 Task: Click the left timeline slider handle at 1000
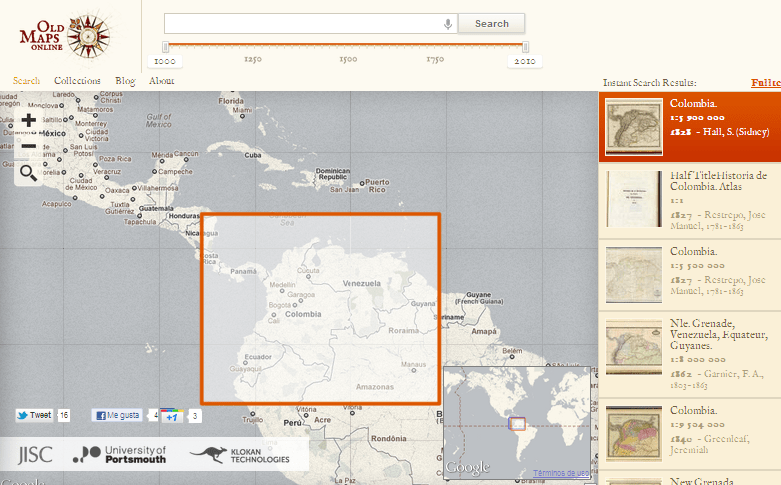(166, 47)
